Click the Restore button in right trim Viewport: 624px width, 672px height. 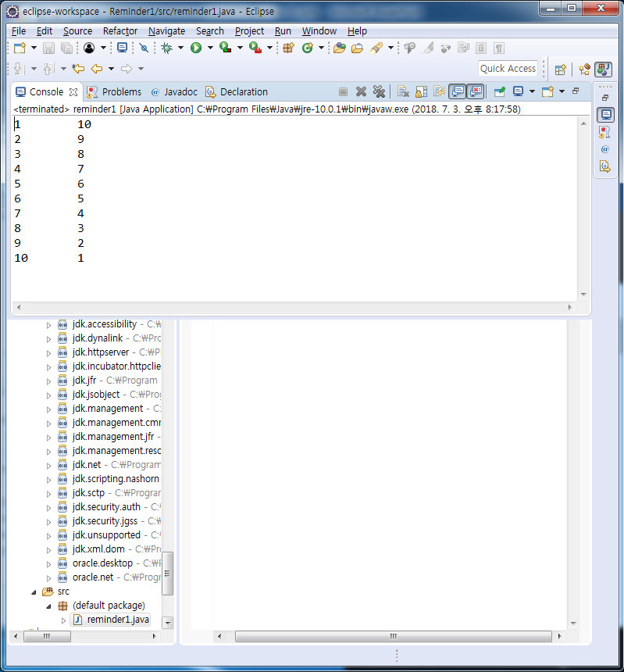(x=604, y=98)
